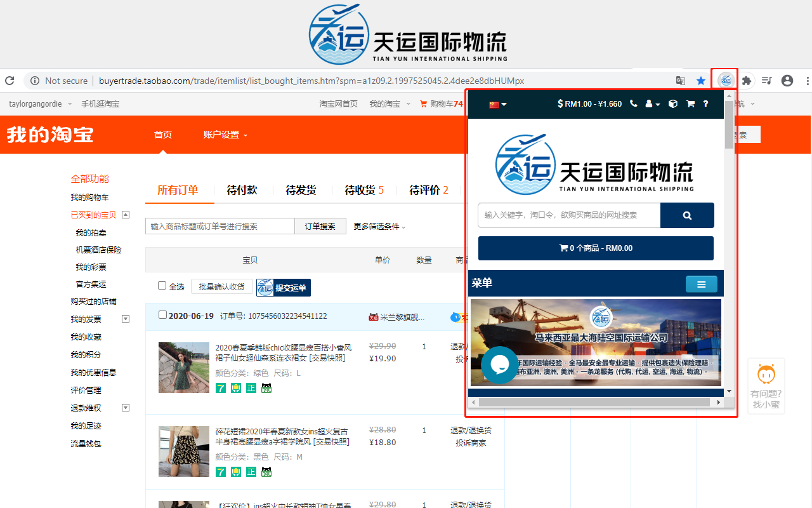Screen dimensions: 812x508
Task: Open the 官方集运 sidebar link
Action: pos(91,284)
